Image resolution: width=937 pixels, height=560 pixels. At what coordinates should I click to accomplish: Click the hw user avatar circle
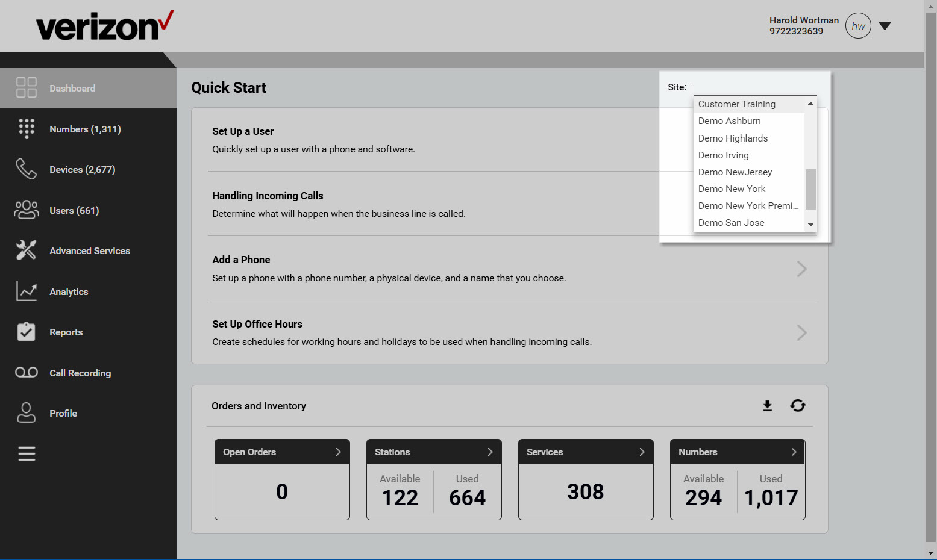858,26
